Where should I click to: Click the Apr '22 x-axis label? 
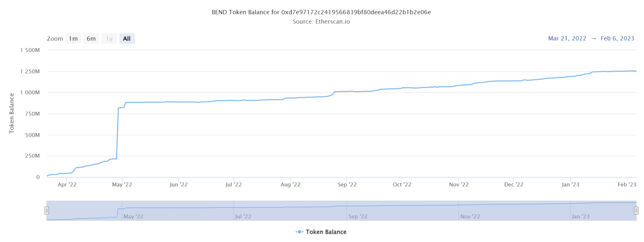(x=67, y=185)
